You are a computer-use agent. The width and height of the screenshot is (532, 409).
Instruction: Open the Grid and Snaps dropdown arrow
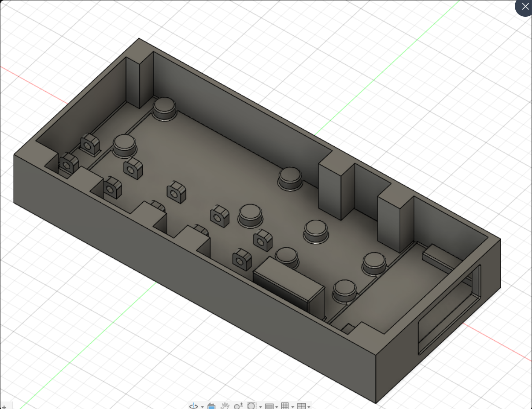point(292,407)
